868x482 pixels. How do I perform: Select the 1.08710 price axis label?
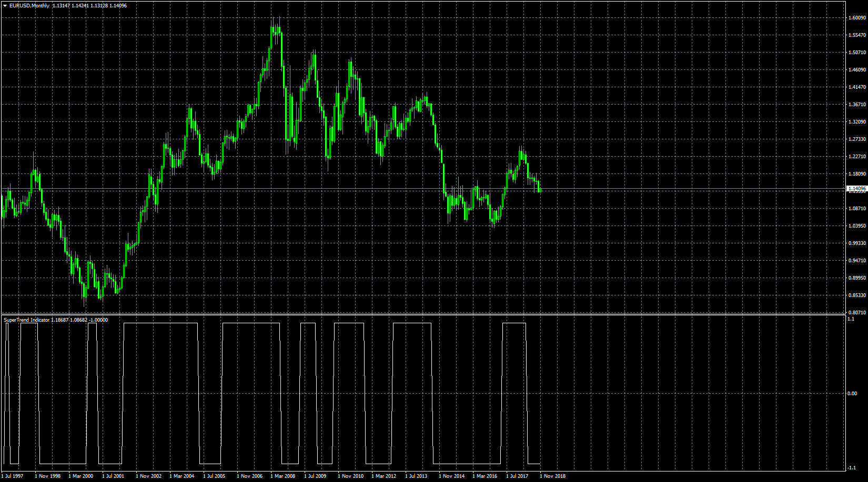[857, 209]
